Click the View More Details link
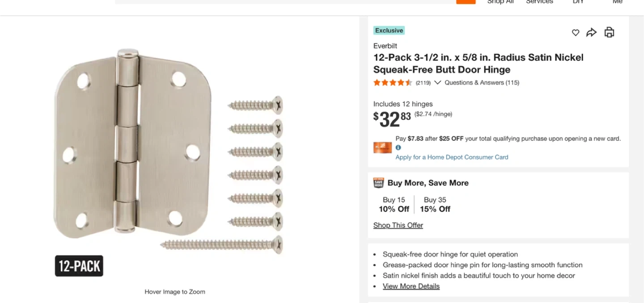This screenshot has width=644, height=303. 411,286
